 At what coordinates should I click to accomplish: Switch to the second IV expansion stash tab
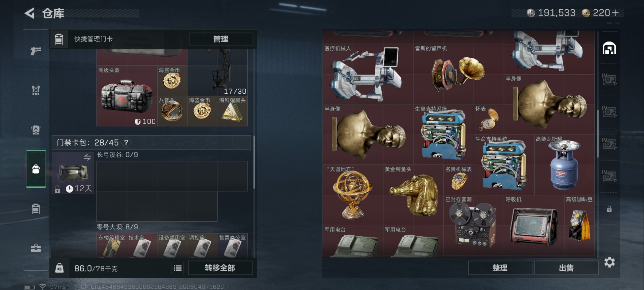(609, 112)
